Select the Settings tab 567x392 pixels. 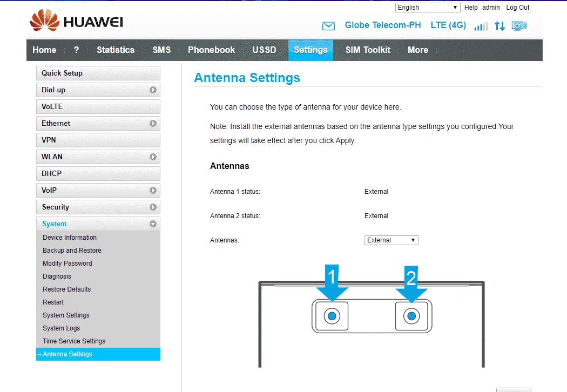pyautogui.click(x=310, y=50)
